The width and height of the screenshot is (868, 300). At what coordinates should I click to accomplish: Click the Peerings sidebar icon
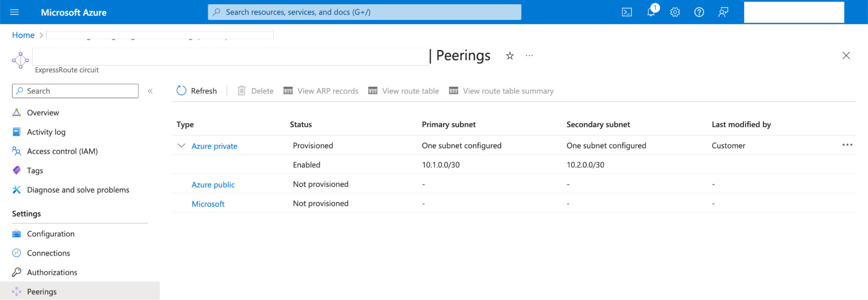point(17,291)
